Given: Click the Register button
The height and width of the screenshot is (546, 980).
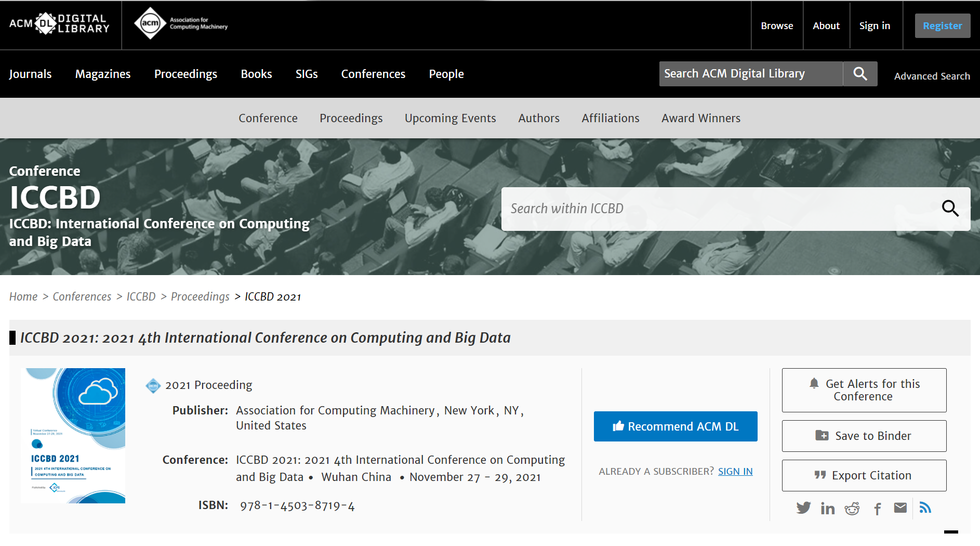Looking at the screenshot, I should pyautogui.click(x=943, y=25).
